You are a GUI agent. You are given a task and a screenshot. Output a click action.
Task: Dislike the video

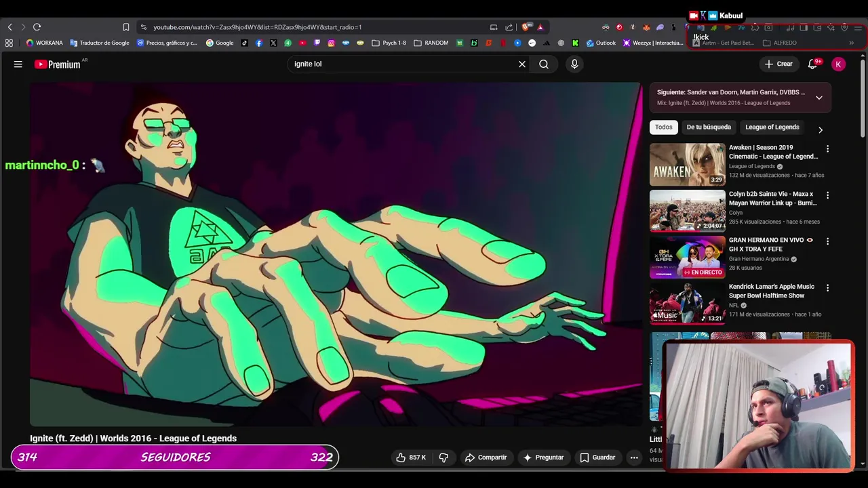(x=443, y=457)
